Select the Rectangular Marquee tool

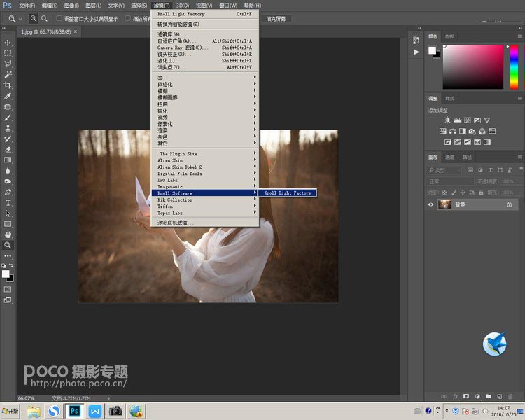click(8, 54)
